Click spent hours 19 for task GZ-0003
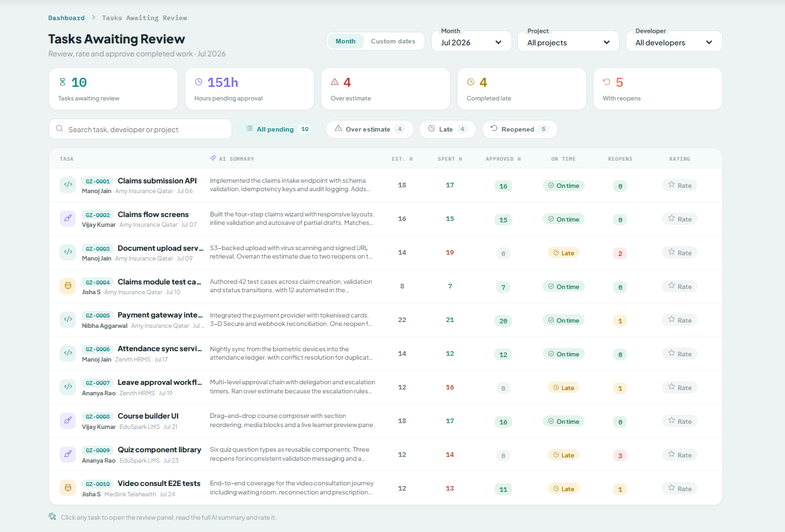785x532 pixels. pyautogui.click(x=450, y=253)
